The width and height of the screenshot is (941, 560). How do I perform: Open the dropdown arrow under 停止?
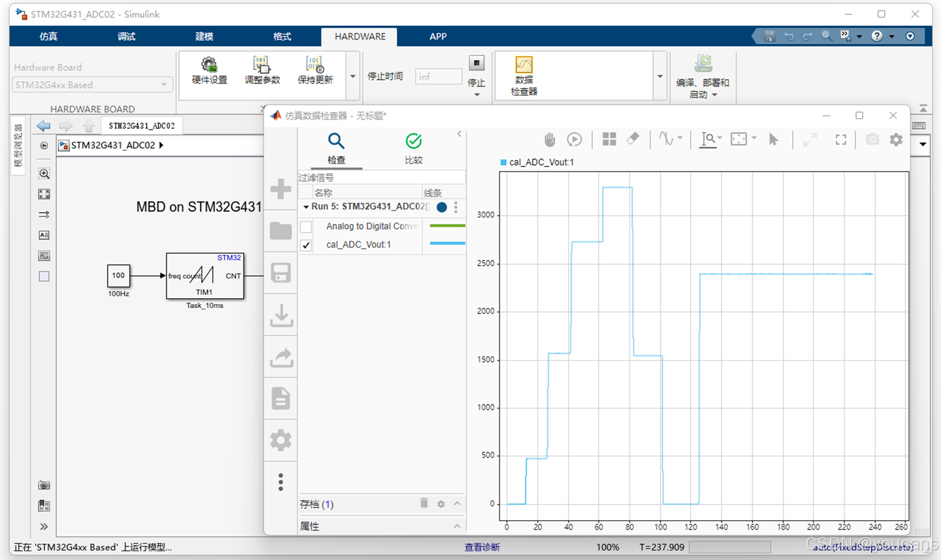[476, 95]
